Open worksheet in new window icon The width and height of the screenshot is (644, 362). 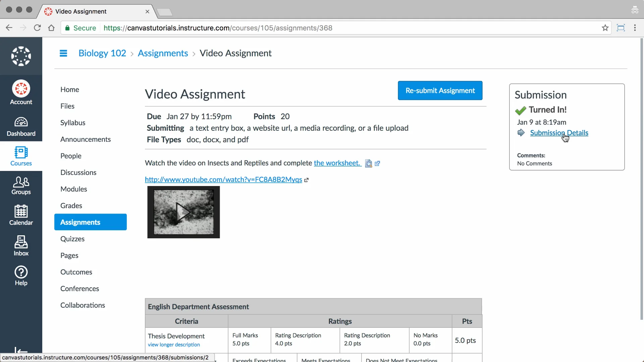(377, 163)
